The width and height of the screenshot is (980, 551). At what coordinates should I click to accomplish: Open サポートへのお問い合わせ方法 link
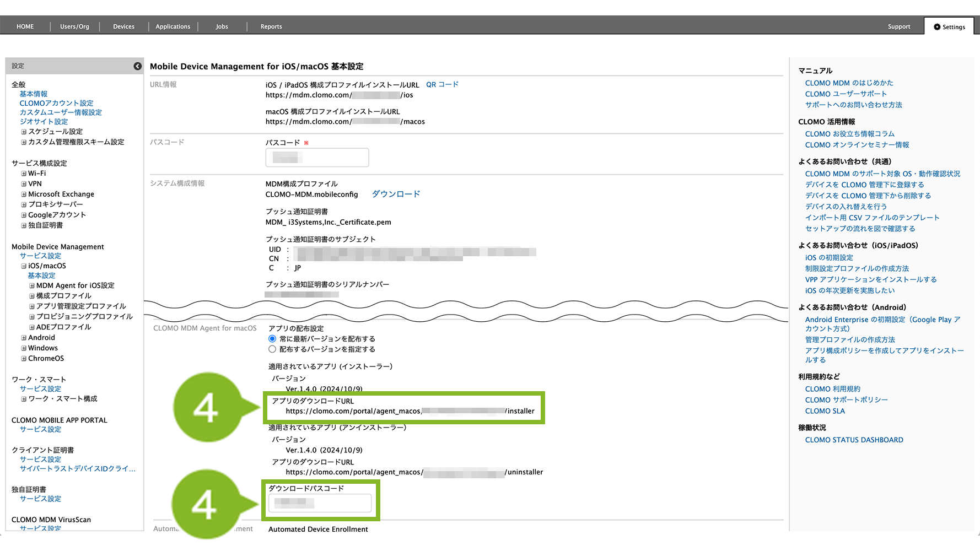click(x=854, y=105)
